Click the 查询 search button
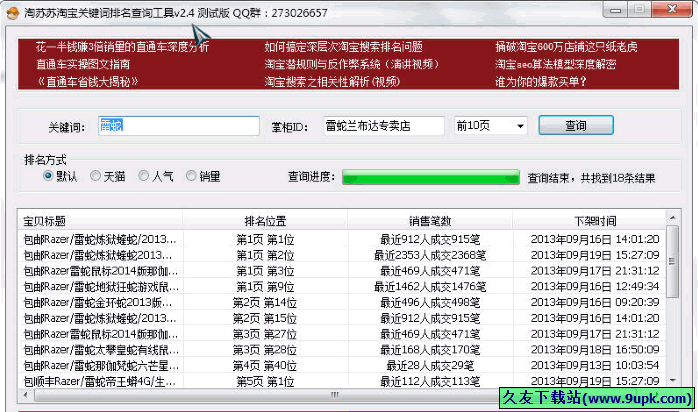The image size is (698, 412). 576,125
